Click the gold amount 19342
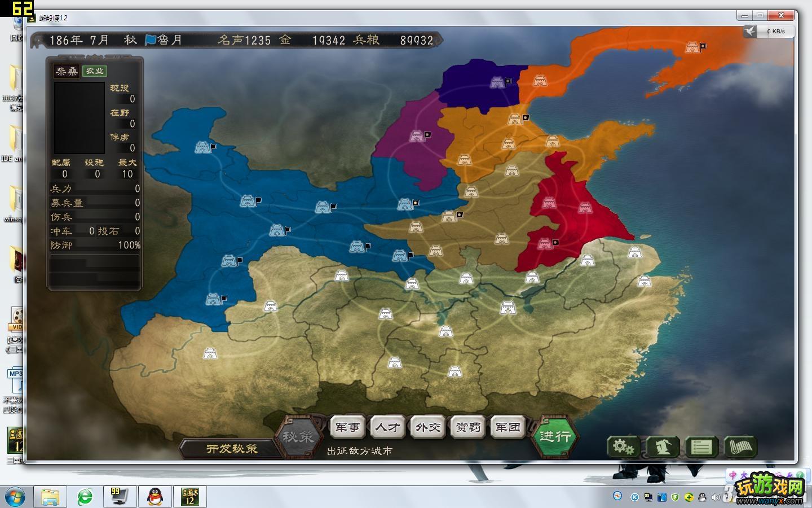812x508 pixels. point(329,40)
